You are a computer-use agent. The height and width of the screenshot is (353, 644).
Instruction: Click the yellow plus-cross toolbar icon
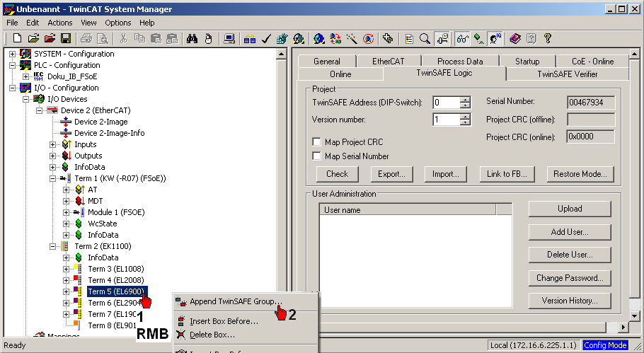click(388, 39)
